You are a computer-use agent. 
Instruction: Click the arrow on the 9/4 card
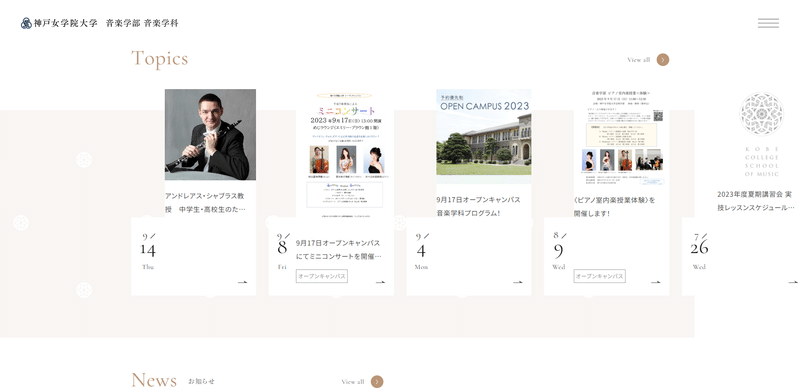click(518, 282)
